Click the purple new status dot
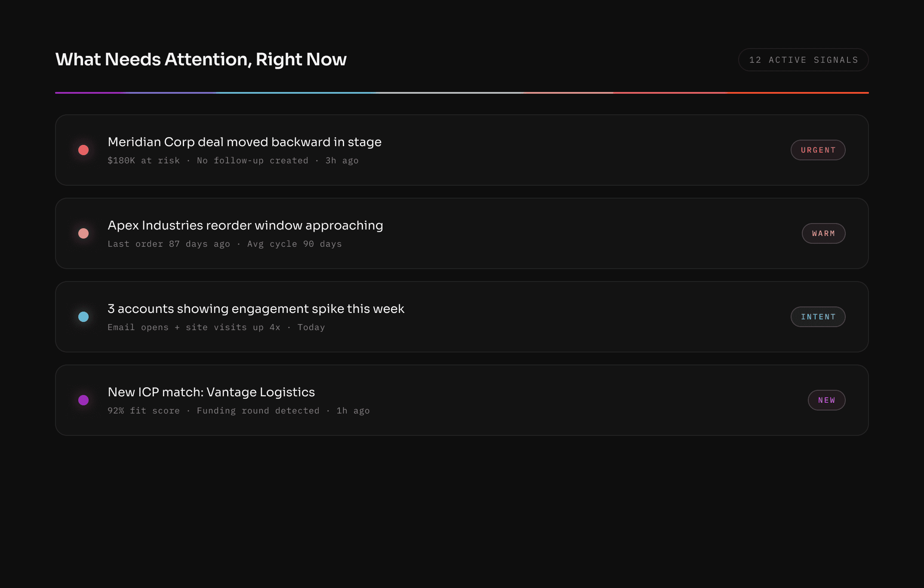924x588 pixels. click(83, 400)
